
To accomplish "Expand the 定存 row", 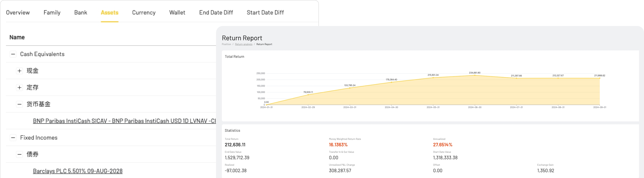I will [19, 88].
